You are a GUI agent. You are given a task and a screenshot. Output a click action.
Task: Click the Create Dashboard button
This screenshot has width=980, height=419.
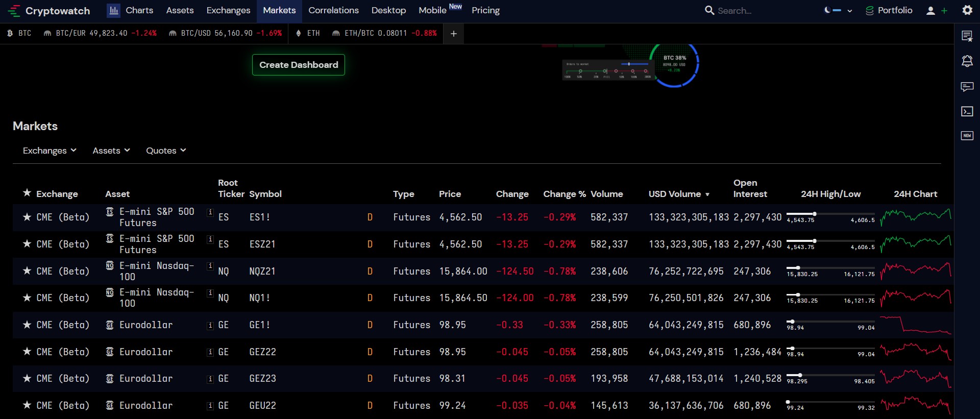point(299,65)
